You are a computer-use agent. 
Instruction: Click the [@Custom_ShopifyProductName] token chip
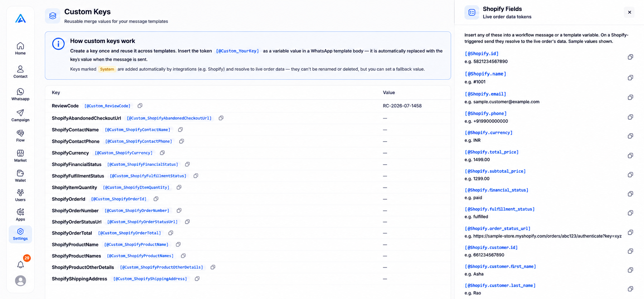coord(136,245)
